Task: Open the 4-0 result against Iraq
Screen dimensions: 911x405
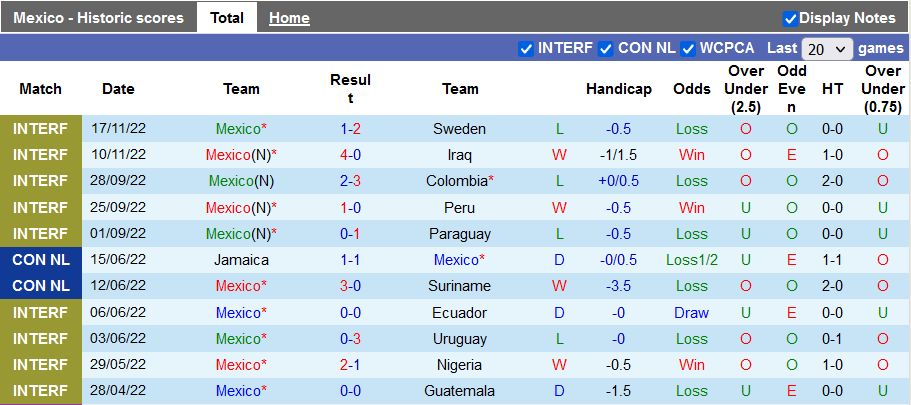Action: [350, 155]
